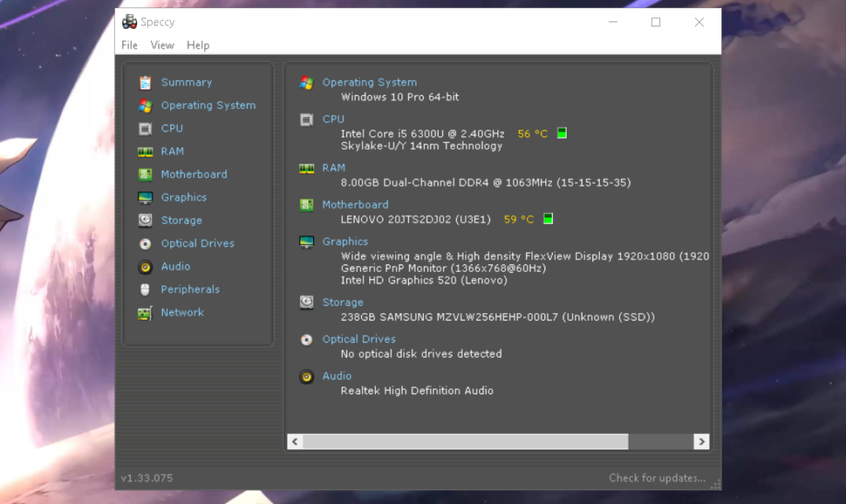The image size is (846, 504).
Task: Click the Windows 10 Pro 64-bit text
Action: tap(400, 97)
